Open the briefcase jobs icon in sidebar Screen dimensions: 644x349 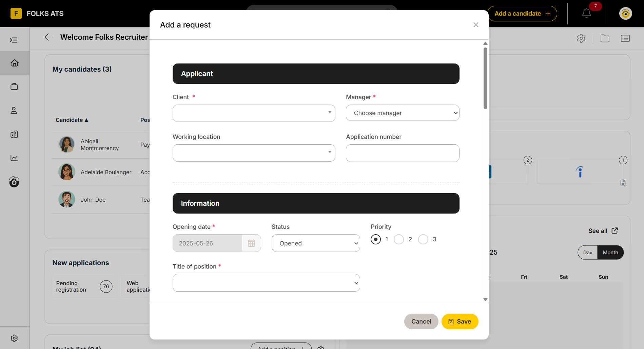coord(14,87)
